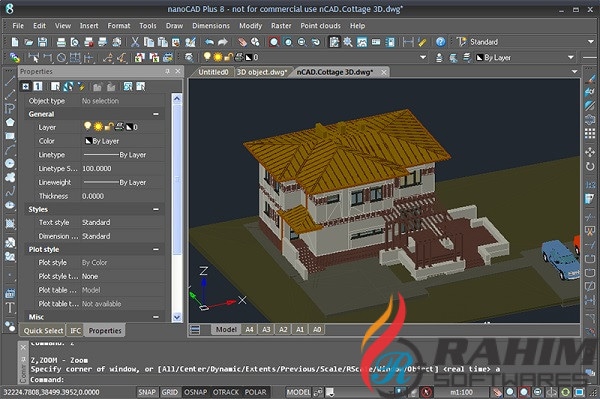Switch to the A3 layout tab
600x399 pixels.
coord(266,329)
